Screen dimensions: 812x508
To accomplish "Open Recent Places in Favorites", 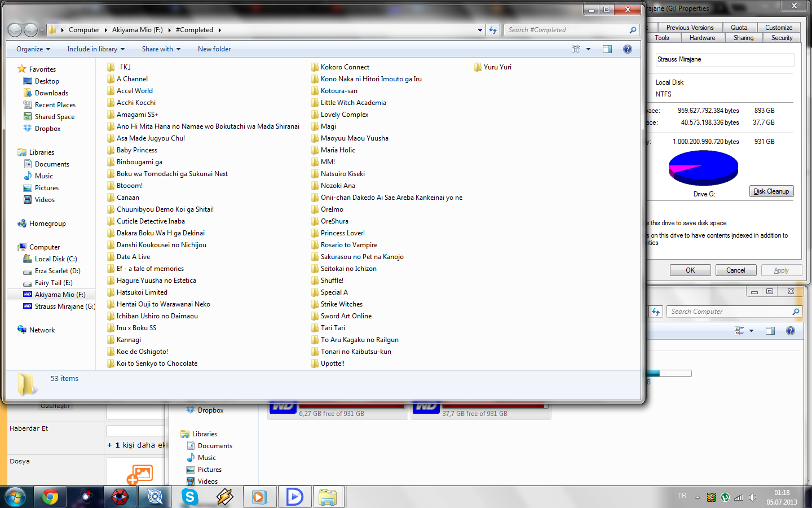I will (50, 105).
